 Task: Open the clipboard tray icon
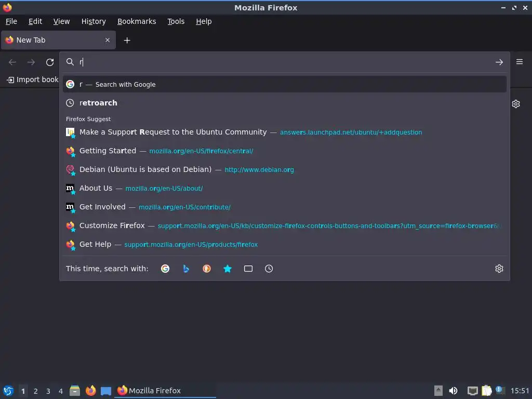(x=486, y=391)
